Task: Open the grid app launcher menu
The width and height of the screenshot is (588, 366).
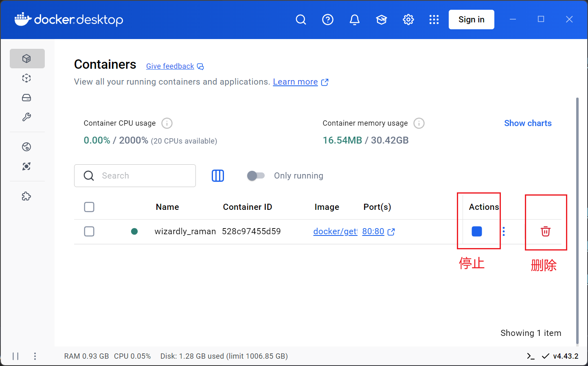Action: point(434,19)
